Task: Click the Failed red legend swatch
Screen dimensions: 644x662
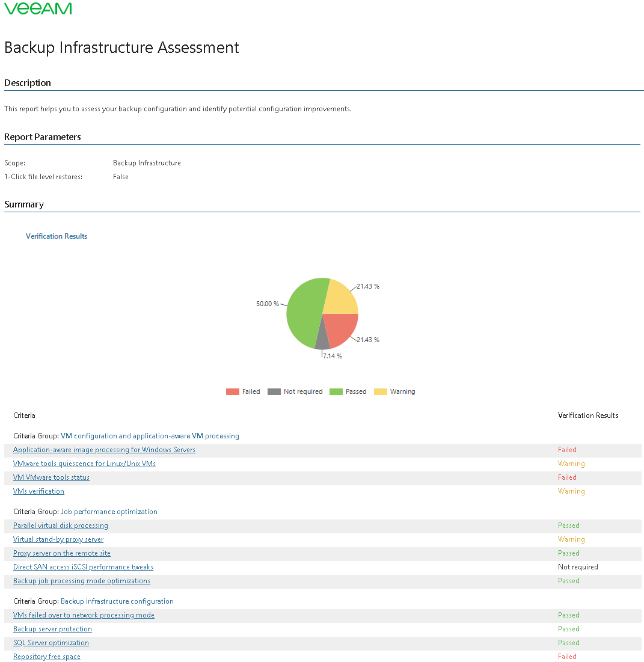Action: (x=233, y=392)
